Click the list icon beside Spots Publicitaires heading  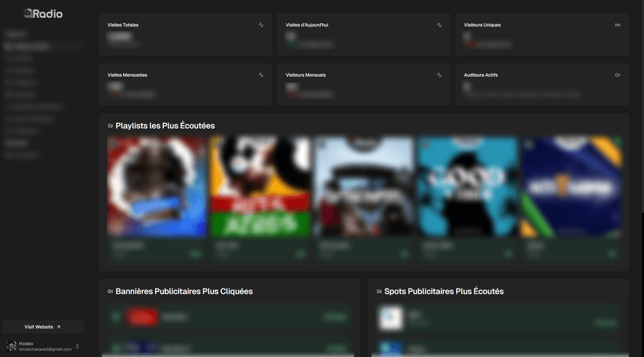point(379,291)
